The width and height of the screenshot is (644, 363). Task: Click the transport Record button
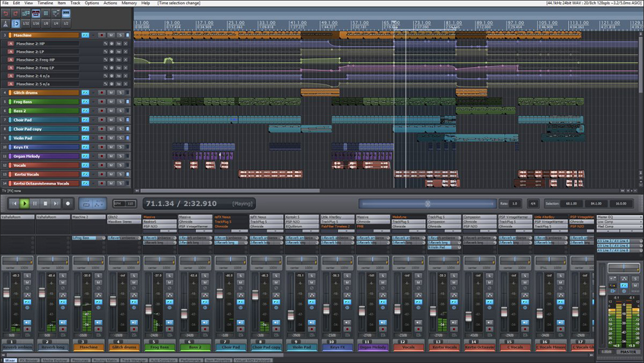(x=68, y=203)
